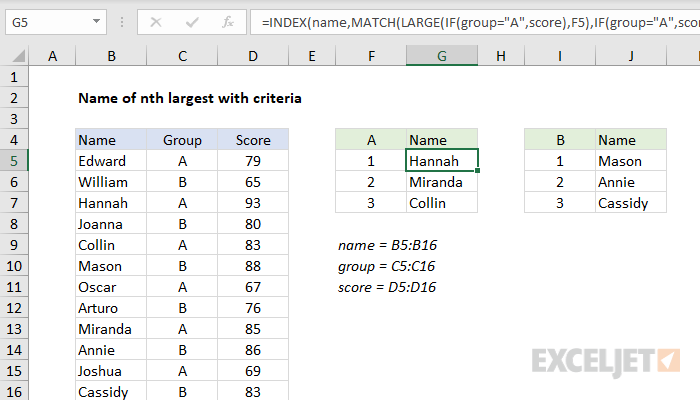
Task: Select 'Collin' in column B
Action: pyautogui.click(x=111, y=245)
